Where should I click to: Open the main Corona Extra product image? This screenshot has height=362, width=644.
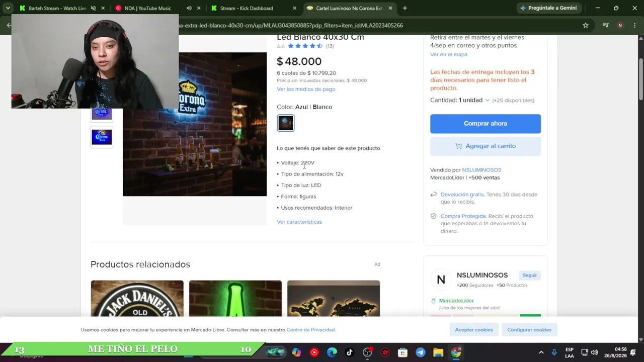[195, 124]
